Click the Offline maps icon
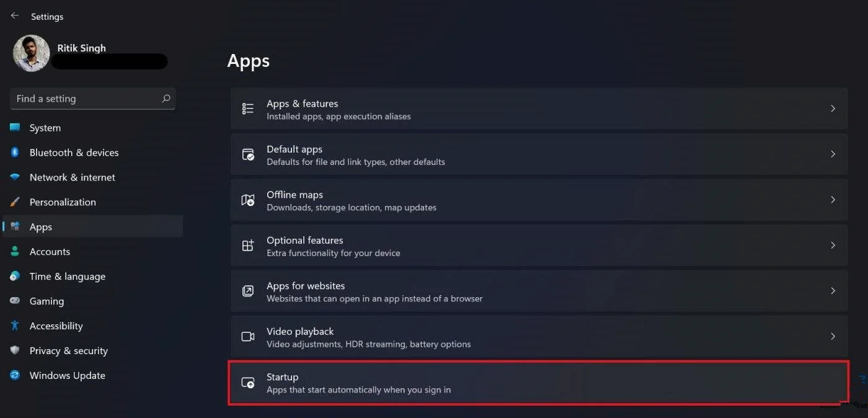868x418 pixels. coord(248,200)
